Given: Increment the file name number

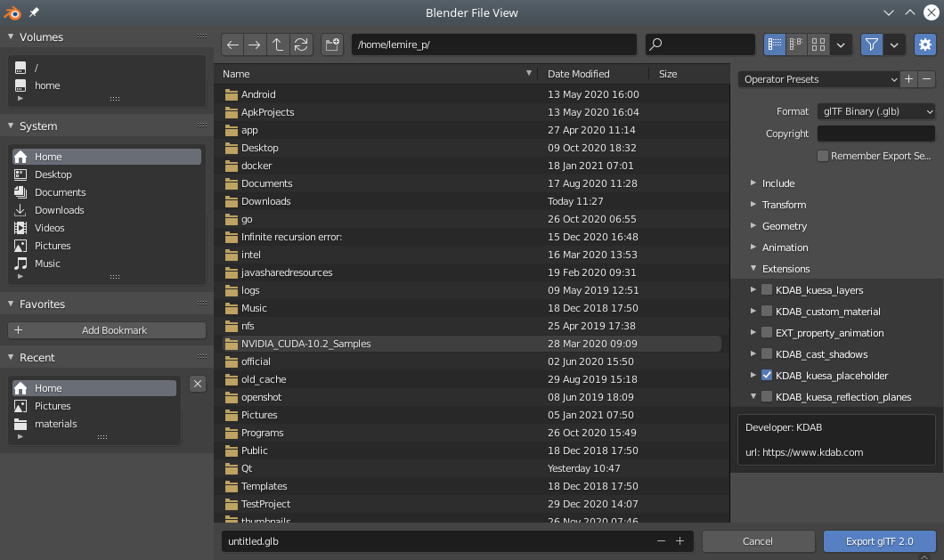Looking at the screenshot, I should pyautogui.click(x=680, y=540).
